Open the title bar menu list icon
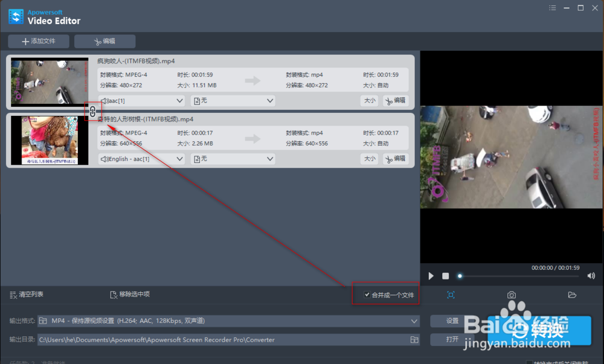The height and width of the screenshot is (364, 604). click(x=553, y=8)
